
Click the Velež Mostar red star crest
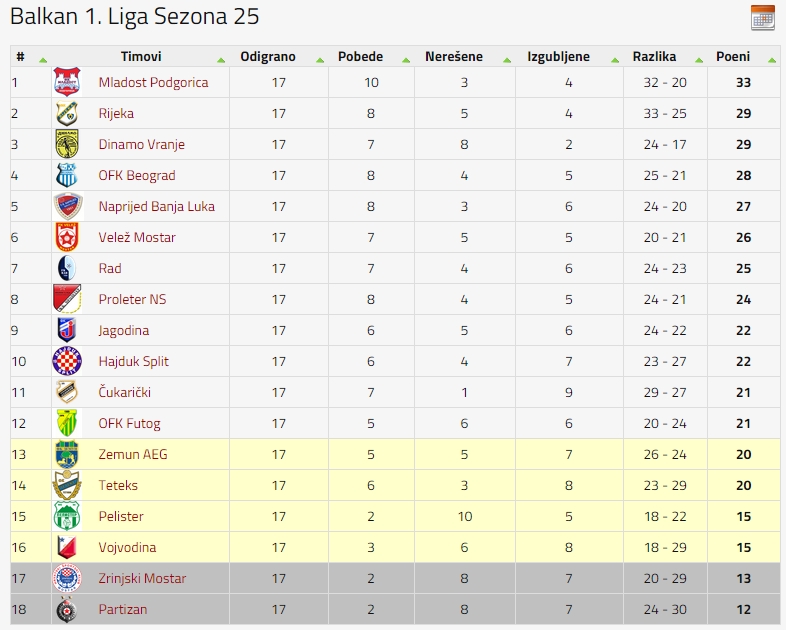pos(67,237)
